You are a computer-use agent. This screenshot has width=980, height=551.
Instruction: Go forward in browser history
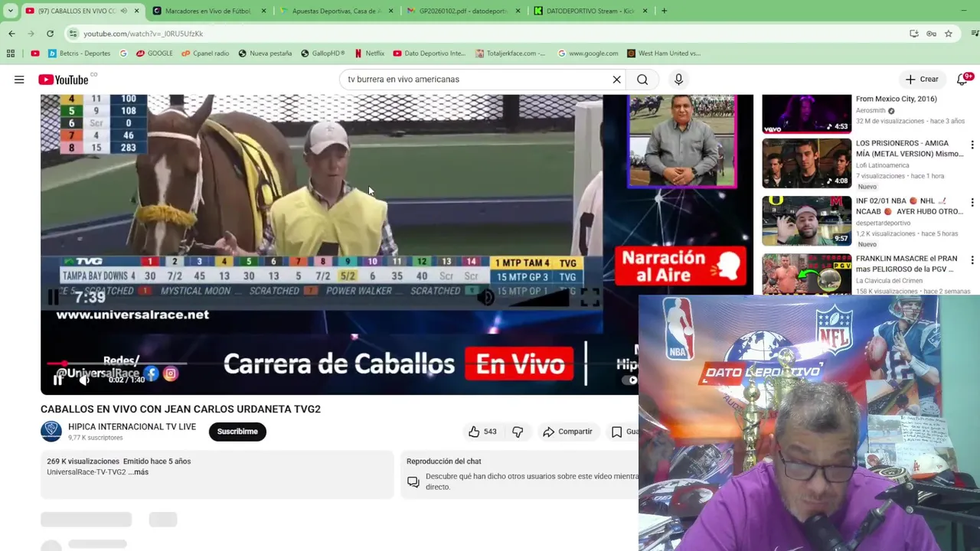(x=31, y=34)
